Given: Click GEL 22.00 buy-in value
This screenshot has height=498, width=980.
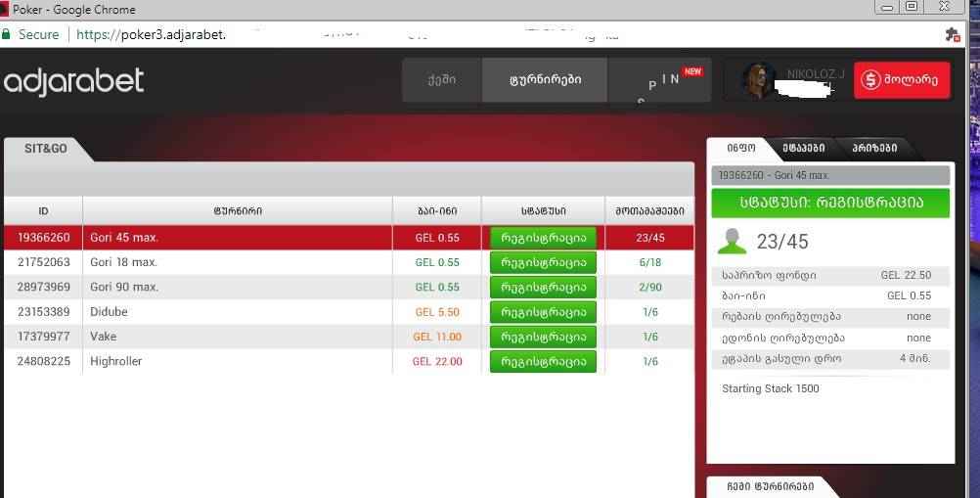Looking at the screenshot, I should tap(437, 361).
